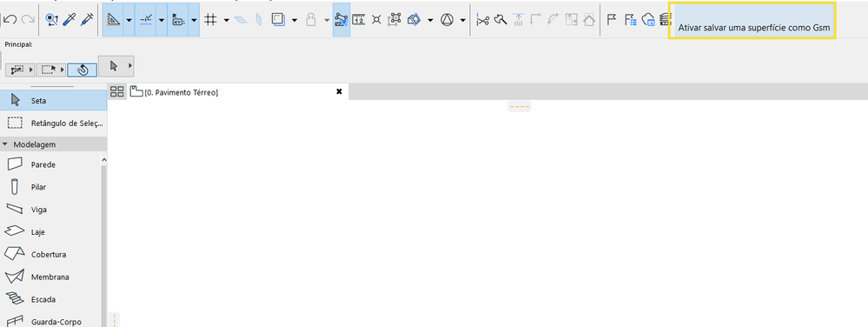This screenshot has width=868, height=327.
Task: Select the Retângulo de Seleção tool
Action: (x=53, y=123)
